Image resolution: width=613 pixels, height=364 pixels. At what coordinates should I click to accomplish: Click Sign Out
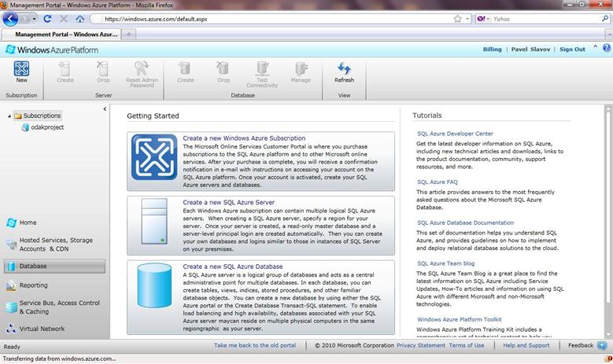572,50
